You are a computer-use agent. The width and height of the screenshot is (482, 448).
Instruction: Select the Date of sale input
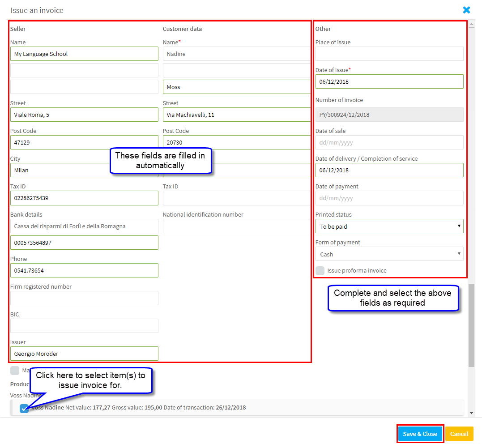tap(389, 143)
